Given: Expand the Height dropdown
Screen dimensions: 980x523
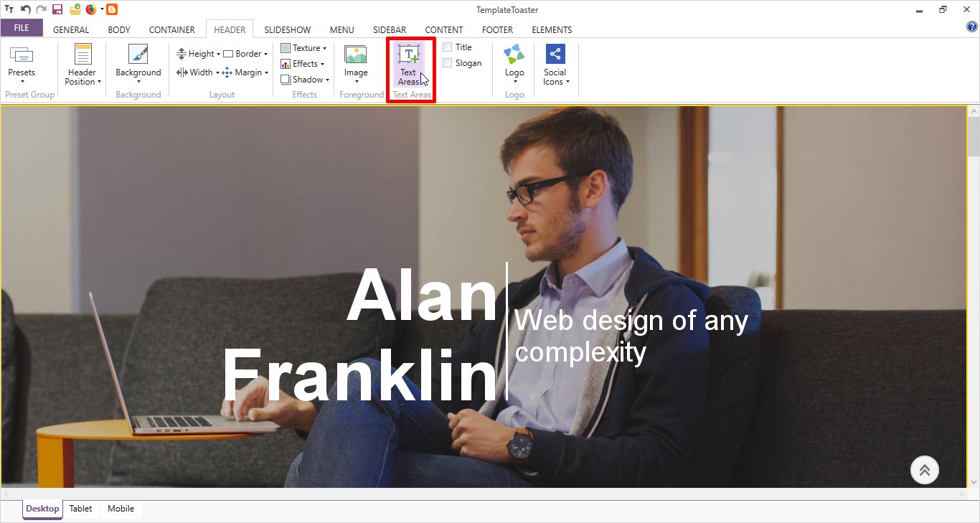Looking at the screenshot, I should [x=199, y=54].
